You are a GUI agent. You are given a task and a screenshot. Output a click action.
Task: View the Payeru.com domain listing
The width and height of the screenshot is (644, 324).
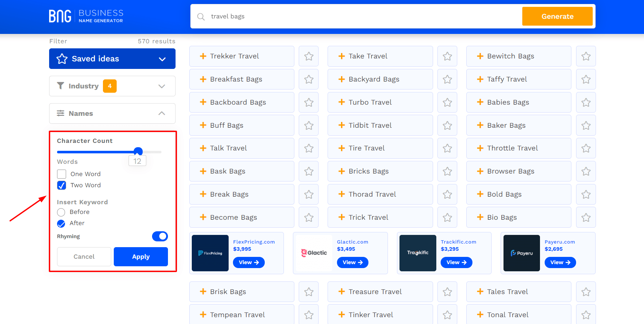(560, 263)
